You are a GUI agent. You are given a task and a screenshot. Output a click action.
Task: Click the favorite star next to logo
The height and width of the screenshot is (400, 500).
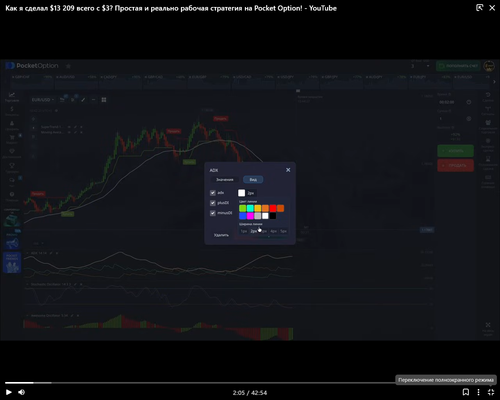point(68,66)
